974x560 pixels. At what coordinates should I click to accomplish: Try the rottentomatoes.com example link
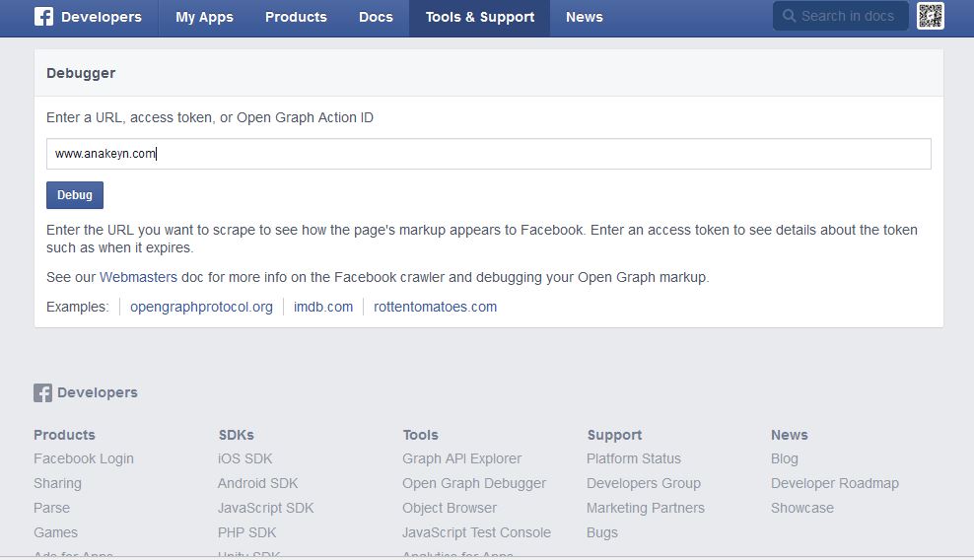pos(435,307)
